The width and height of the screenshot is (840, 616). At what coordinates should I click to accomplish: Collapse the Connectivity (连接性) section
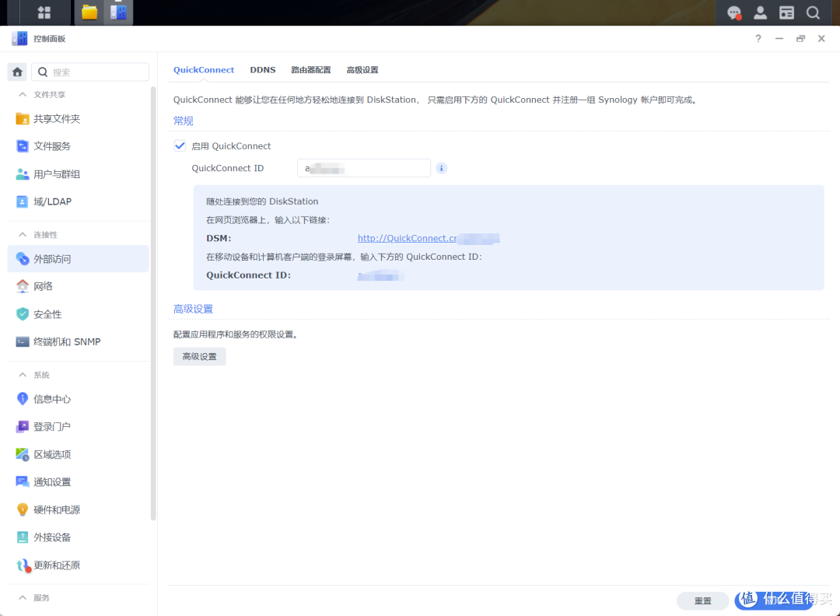click(x=23, y=235)
